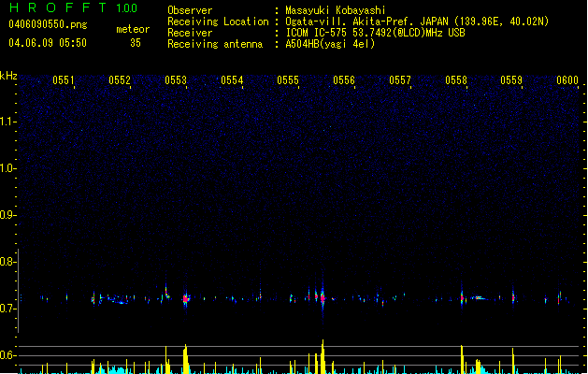Screen dimensions: 588x374
Task: Click the 0600 time marker
Action: coord(567,79)
